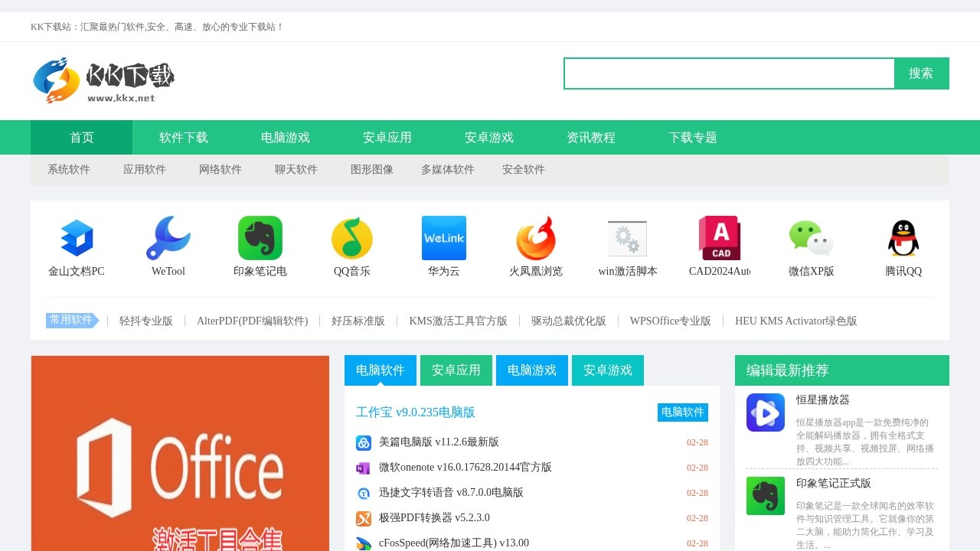Click the WPSOffice专业版 link
Screen dimensions: 980x551
click(670, 321)
